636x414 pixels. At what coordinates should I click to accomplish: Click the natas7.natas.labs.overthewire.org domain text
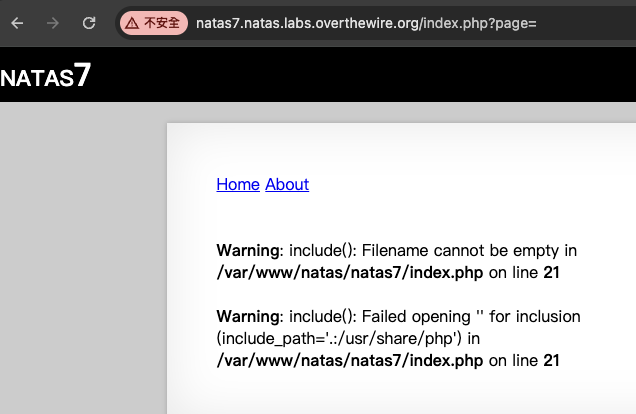pyautogui.click(x=307, y=22)
